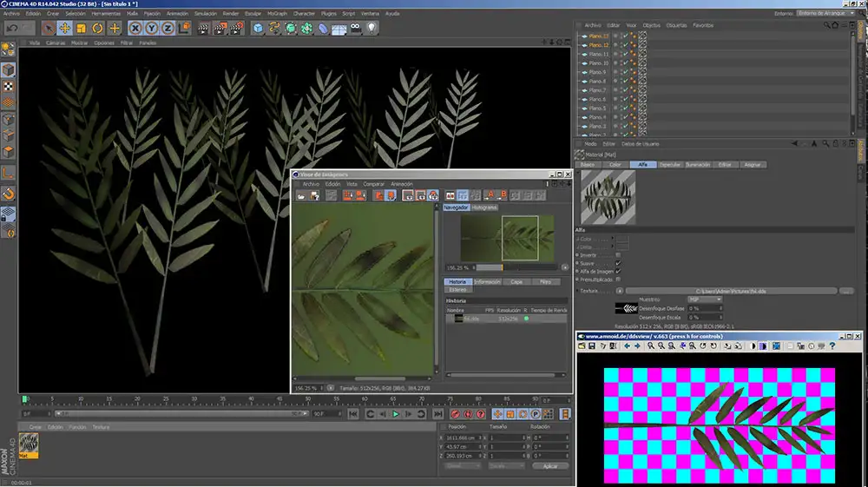868x487 pixels.
Task: Open Entorno de Arranque layout dropdown
Action: pyautogui.click(x=826, y=13)
